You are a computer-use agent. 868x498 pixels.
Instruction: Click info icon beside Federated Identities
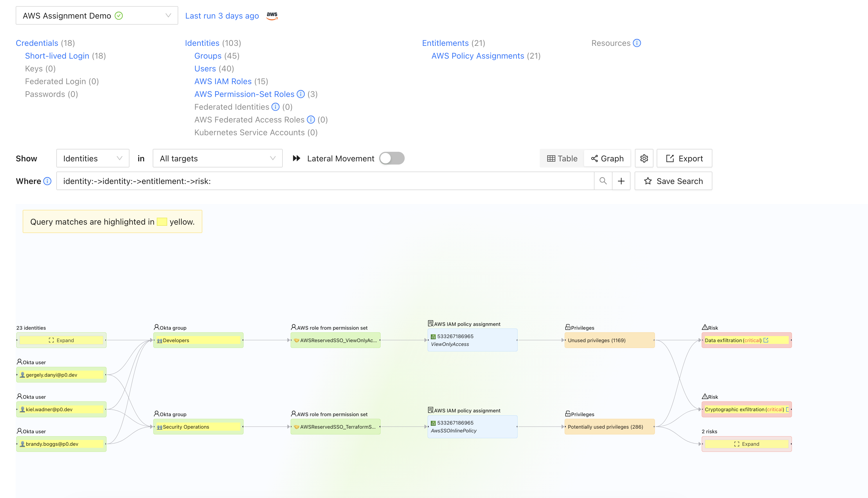click(275, 107)
